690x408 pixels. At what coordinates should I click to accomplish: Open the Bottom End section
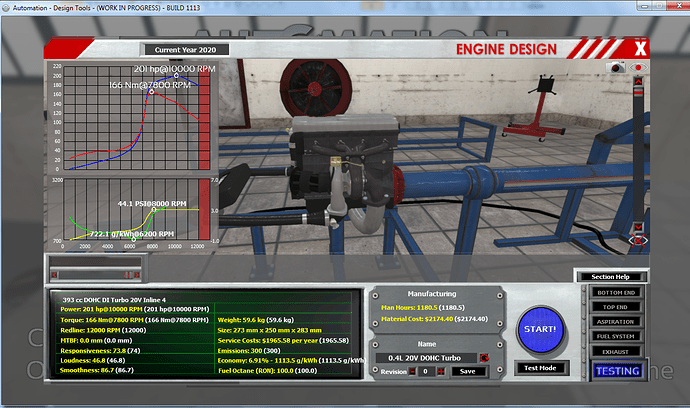click(616, 292)
